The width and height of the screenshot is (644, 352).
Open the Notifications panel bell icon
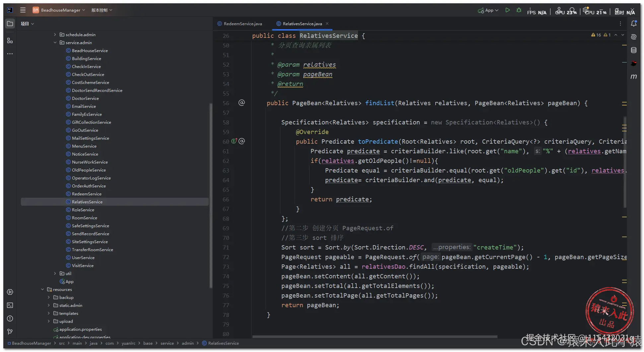pos(634,23)
